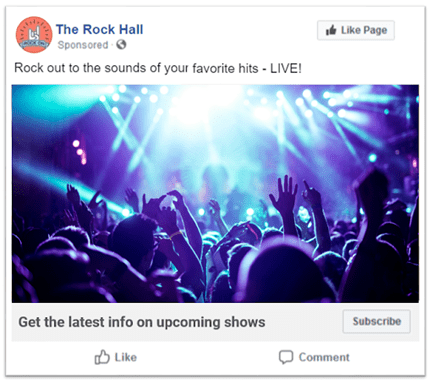Click the Rock out caption text

pyautogui.click(x=158, y=68)
